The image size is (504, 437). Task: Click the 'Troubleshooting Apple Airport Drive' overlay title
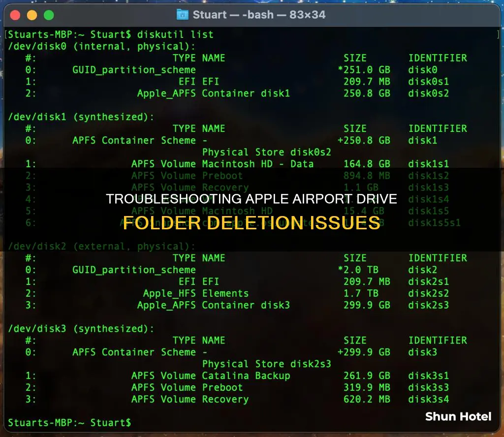click(x=252, y=199)
